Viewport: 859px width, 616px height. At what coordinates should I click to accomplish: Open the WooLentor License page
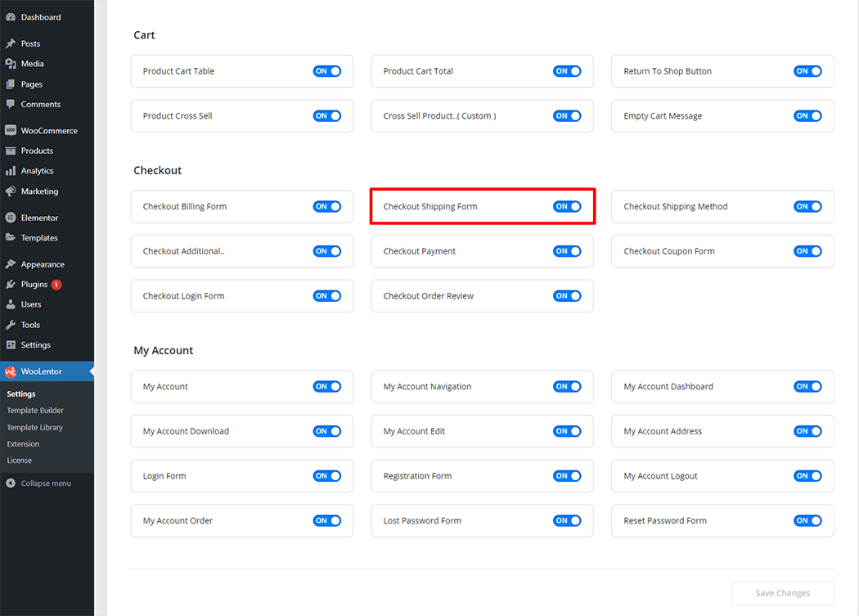tap(20, 461)
